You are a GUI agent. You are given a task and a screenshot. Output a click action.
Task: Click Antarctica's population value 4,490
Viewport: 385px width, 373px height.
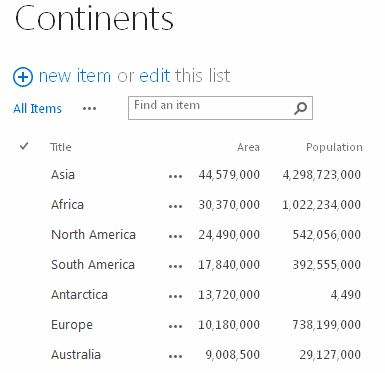[x=346, y=295]
